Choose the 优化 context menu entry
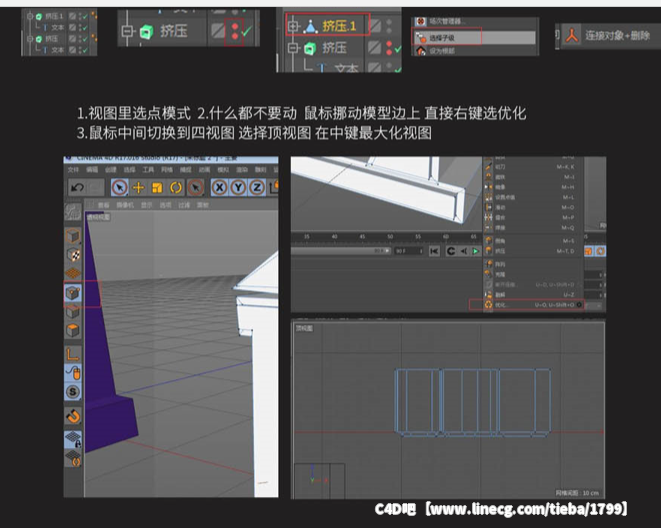 [x=533, y=305]
